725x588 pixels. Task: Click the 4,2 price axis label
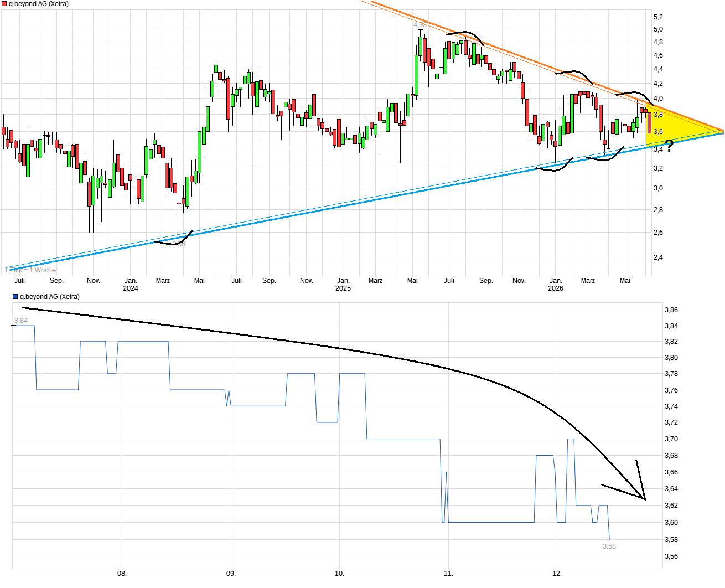(x=658, y=84)
